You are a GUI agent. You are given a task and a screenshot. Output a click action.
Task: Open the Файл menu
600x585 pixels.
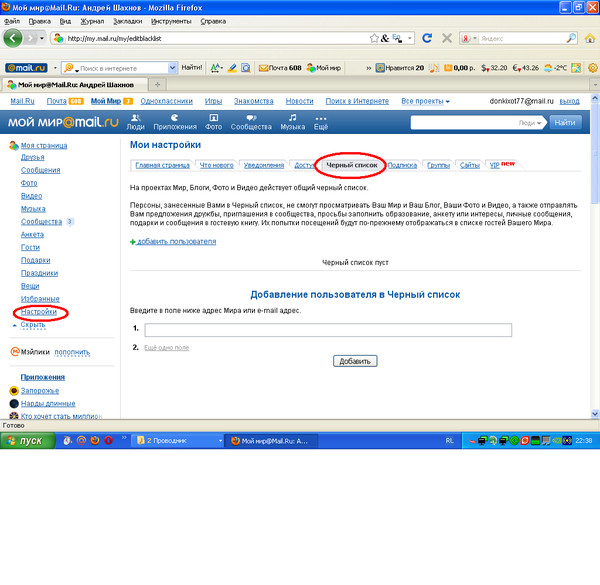click(x=12, y=21)
